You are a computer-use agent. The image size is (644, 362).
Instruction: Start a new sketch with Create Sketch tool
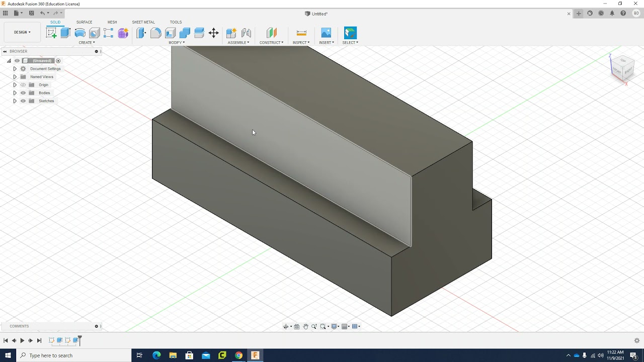pos(51,33)
